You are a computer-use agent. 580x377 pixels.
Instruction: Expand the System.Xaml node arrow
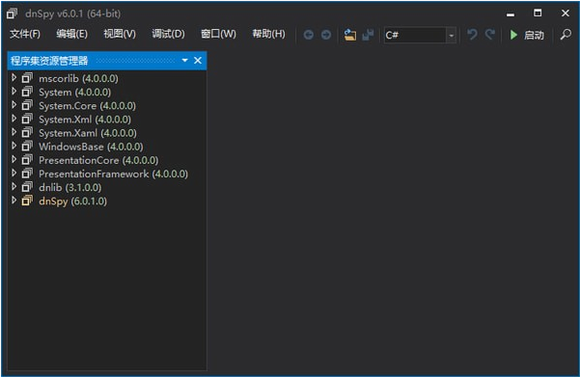(x=14, y=132)
